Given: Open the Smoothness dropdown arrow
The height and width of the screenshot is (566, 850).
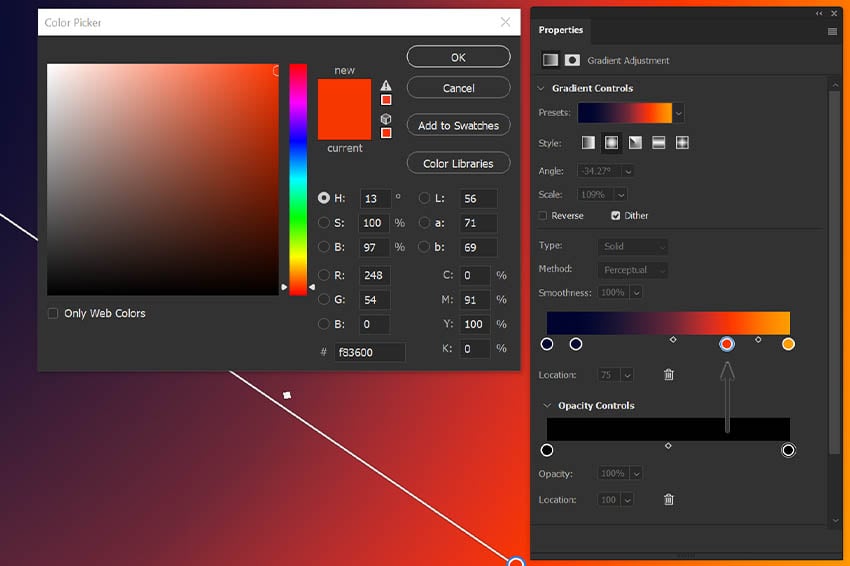Looking at the screenshot, I should coord(636,293).
